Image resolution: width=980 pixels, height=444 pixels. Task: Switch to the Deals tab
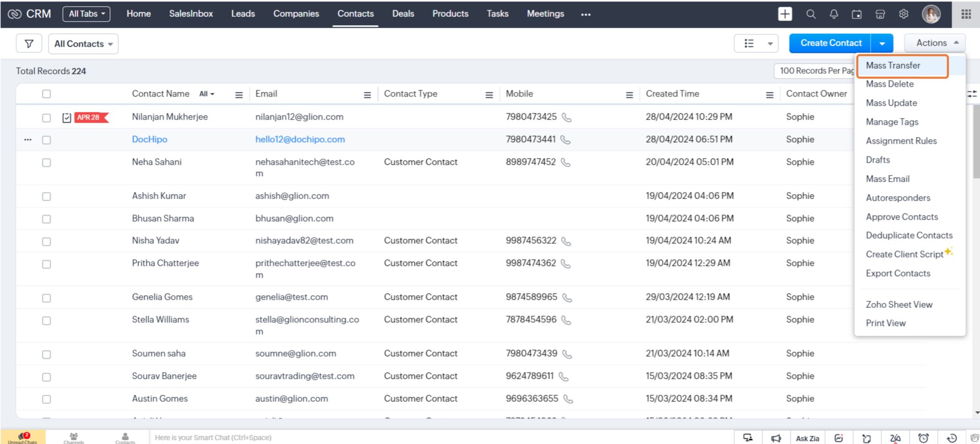point(403,14)
